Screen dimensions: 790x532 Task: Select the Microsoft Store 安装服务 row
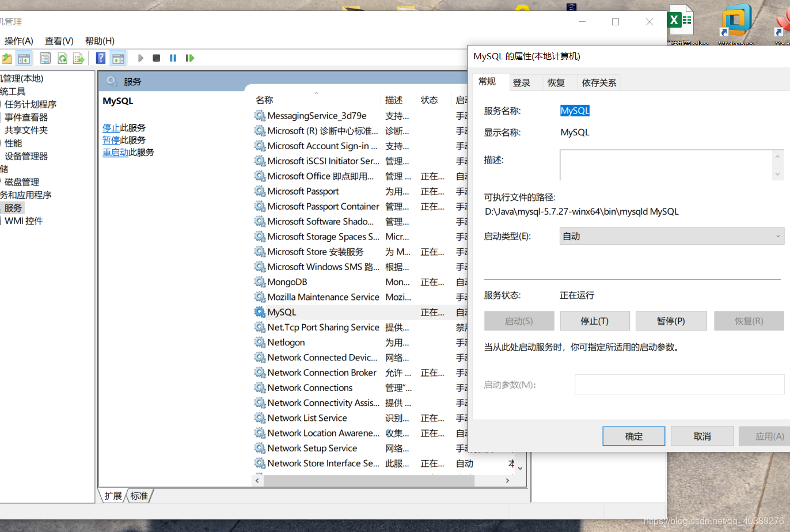[x=360, y=252]
